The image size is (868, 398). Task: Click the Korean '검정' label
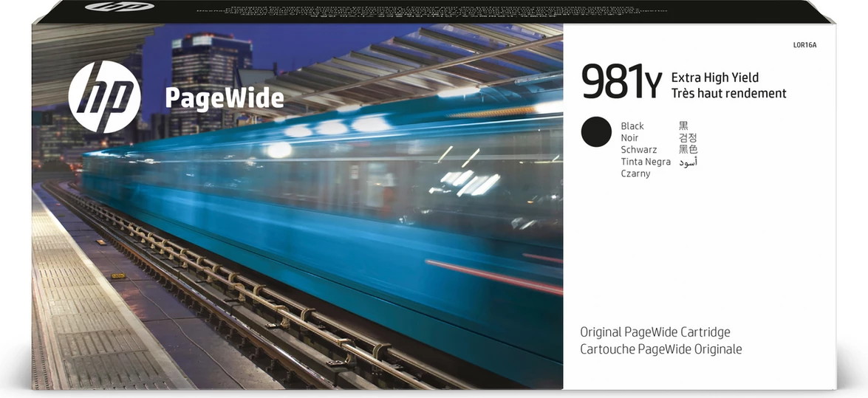[x=688, y=138]
